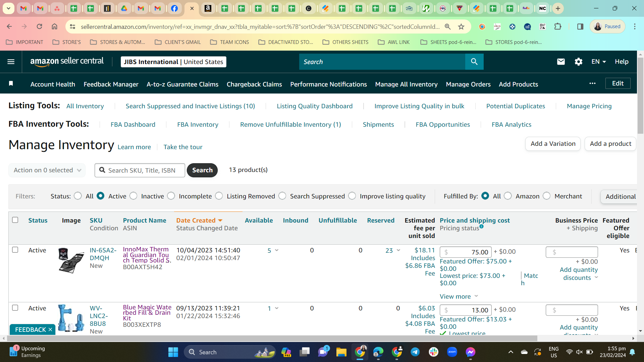Click the black Search inventory button
Viewport: 644px width, 362px height.
click(202, 170)
